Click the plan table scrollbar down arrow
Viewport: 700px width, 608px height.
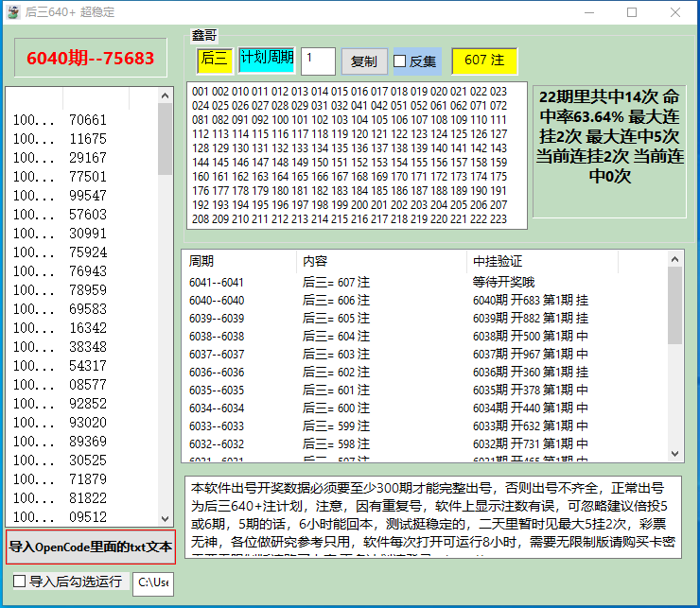[675, 454]
